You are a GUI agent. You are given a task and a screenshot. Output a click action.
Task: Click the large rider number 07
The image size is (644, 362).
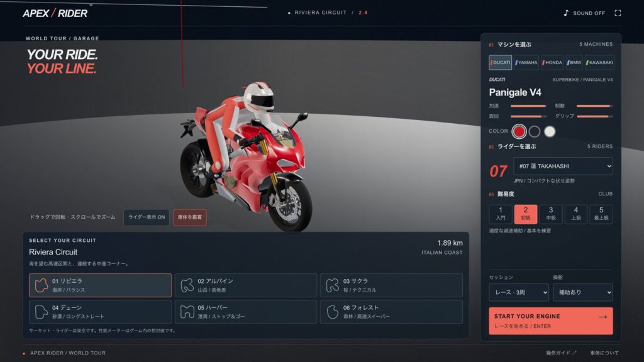(x=498, y=171)
